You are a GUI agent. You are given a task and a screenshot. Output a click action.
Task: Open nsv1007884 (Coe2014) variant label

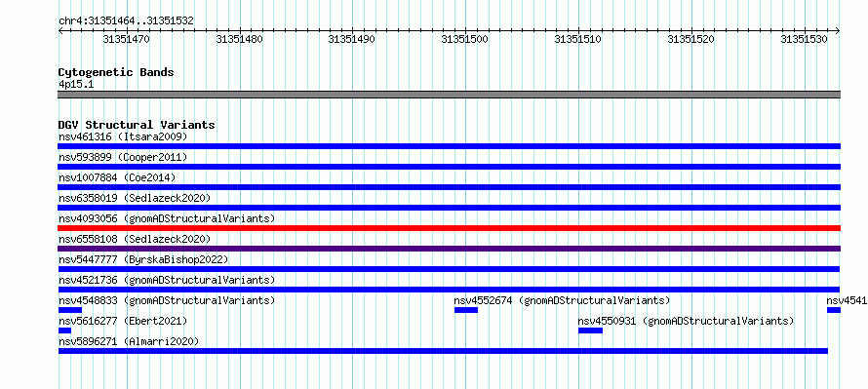click(x=117, y=177)
